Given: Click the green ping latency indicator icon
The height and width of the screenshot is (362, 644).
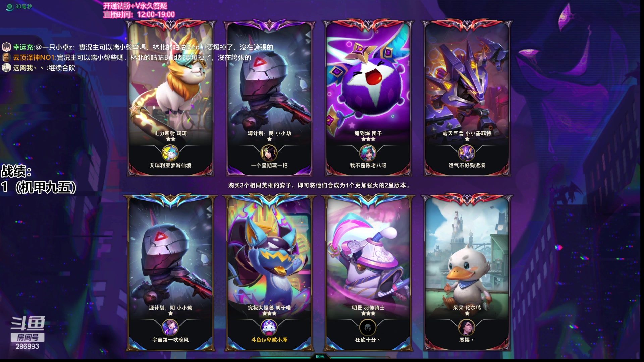Looking at the screenshot, I should point(10,7).
